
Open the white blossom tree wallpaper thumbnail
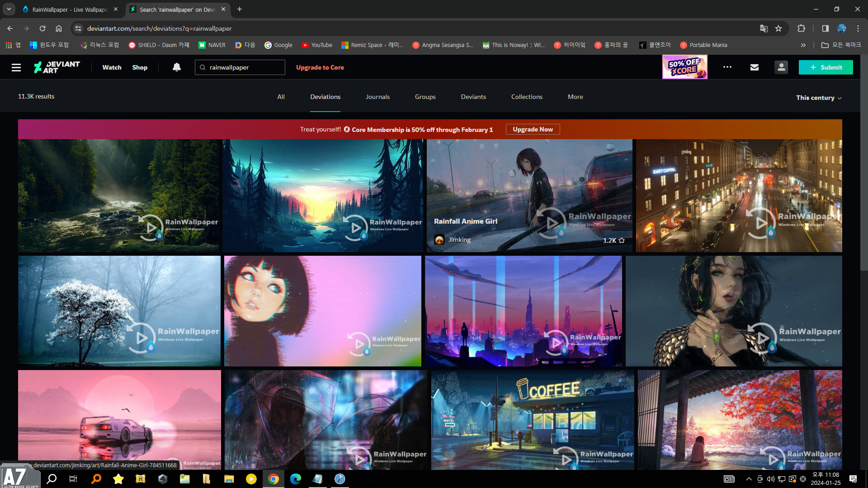pos(119,311)
